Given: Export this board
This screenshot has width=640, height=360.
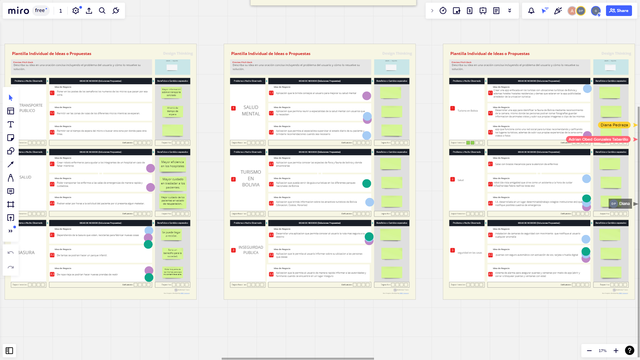Looking at the screenshot, I should pos(89,11).
